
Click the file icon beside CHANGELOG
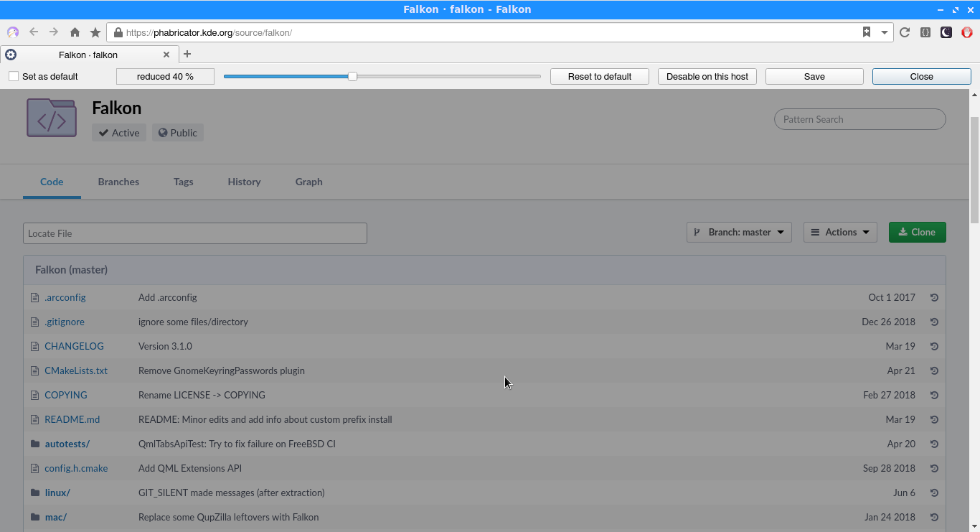point(34,346)
